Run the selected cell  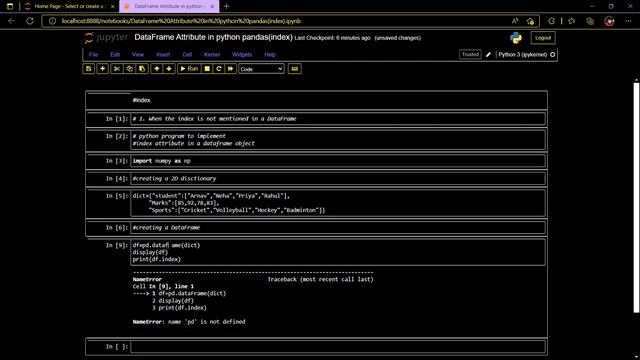[x=189, y=69]
